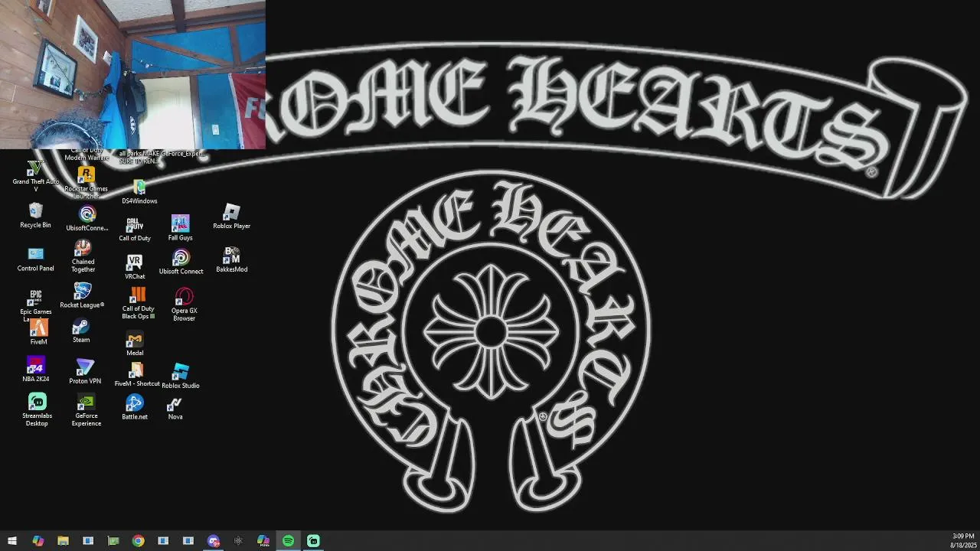
Task: Select the GeForce Experience desktop icon
Action: (x=87, y=410)
